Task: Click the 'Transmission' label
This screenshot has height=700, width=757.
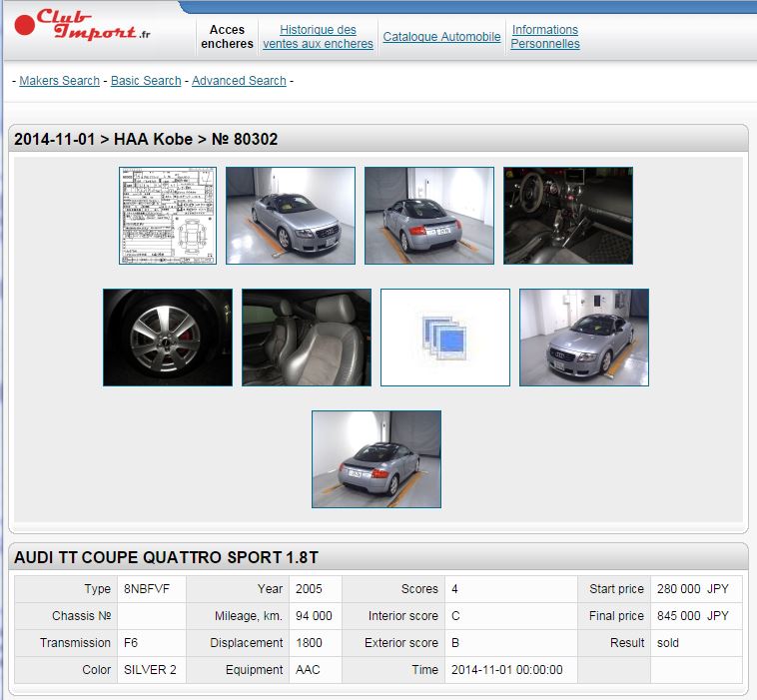Action: pyautogui.click(x=75, y=643)
